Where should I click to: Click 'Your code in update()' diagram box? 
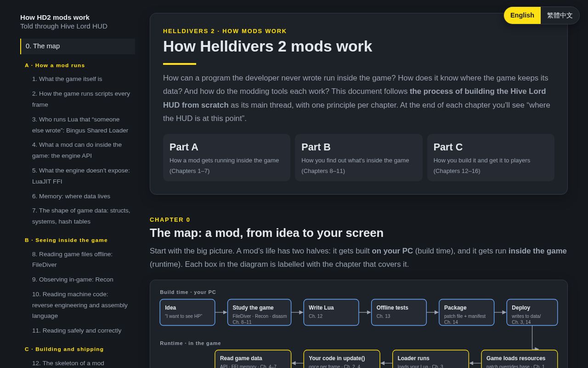[x=342, y=359]
